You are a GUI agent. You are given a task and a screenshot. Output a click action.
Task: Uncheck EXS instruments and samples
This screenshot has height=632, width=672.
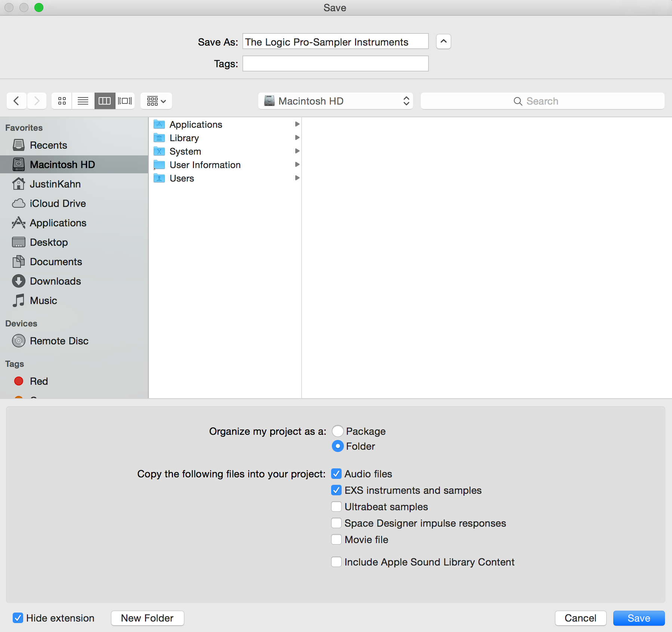(336, 490)
